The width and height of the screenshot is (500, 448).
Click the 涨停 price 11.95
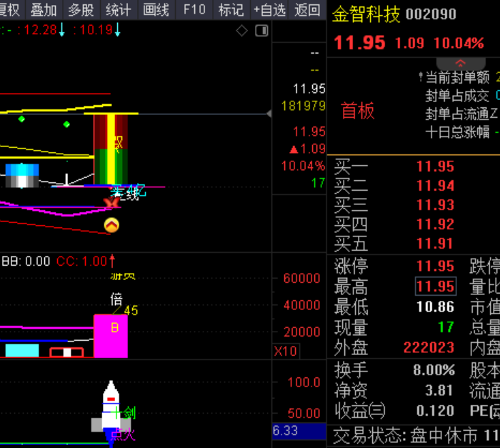(435, 266)
